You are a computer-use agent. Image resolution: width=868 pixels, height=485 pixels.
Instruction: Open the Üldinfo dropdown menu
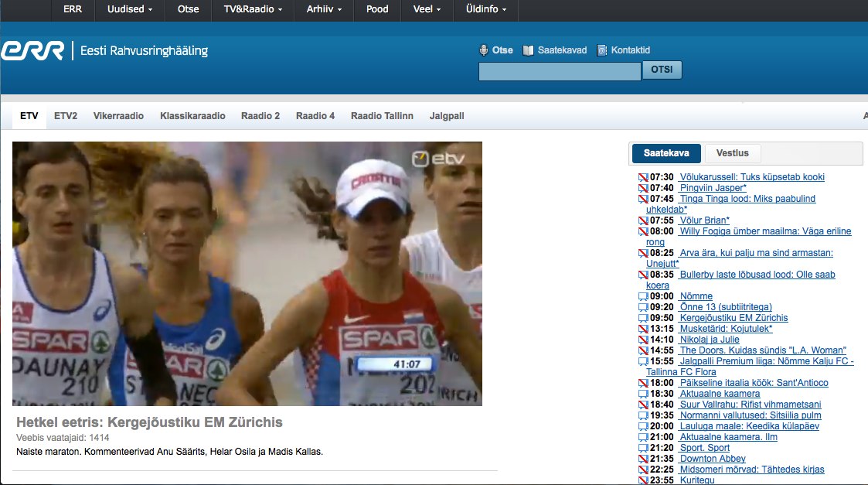click(488, 9)
